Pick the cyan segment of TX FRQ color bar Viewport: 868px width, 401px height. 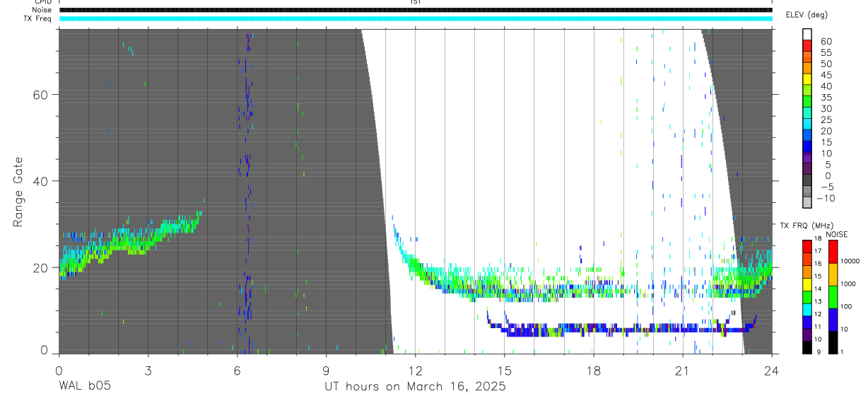click(807, 309)
